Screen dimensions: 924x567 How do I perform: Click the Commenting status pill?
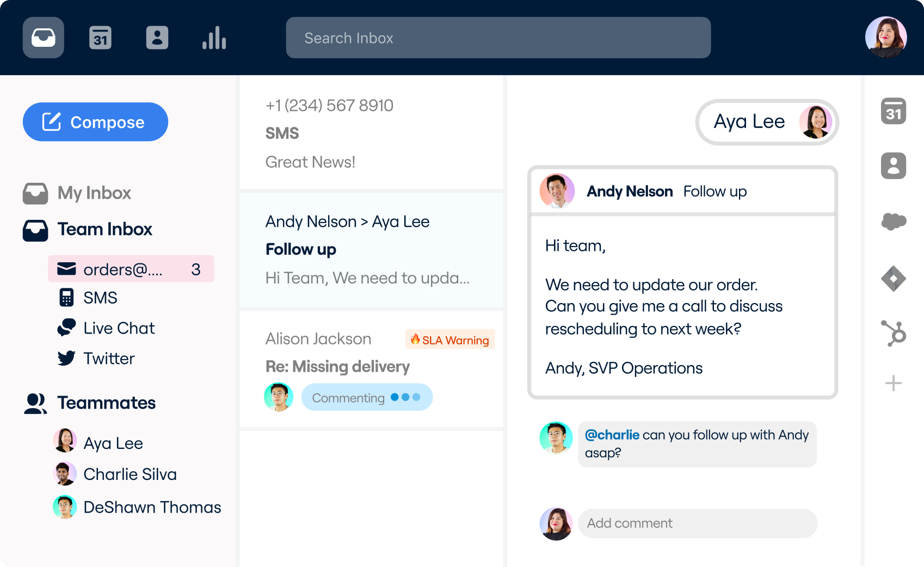pyautogui.click(x=367, y=397)
